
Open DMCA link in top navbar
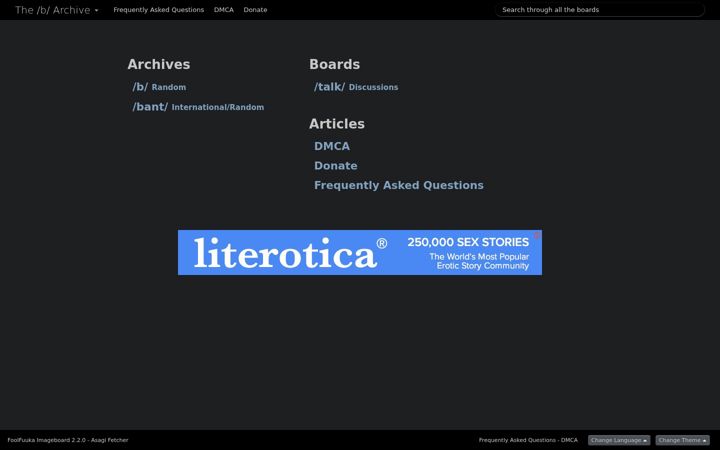[224, 10]
